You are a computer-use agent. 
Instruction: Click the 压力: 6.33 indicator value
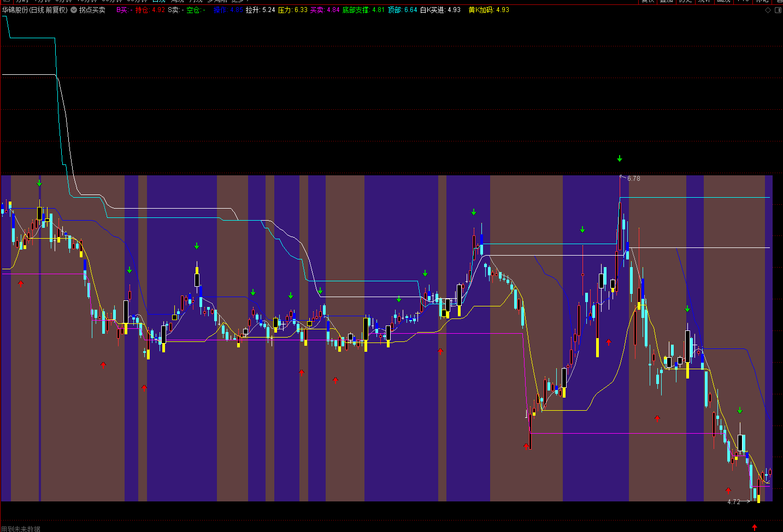pos(292,10)
